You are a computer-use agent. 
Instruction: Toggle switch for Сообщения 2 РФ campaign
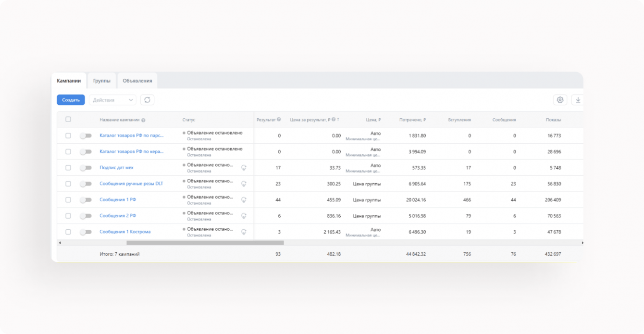coord(86,216)
